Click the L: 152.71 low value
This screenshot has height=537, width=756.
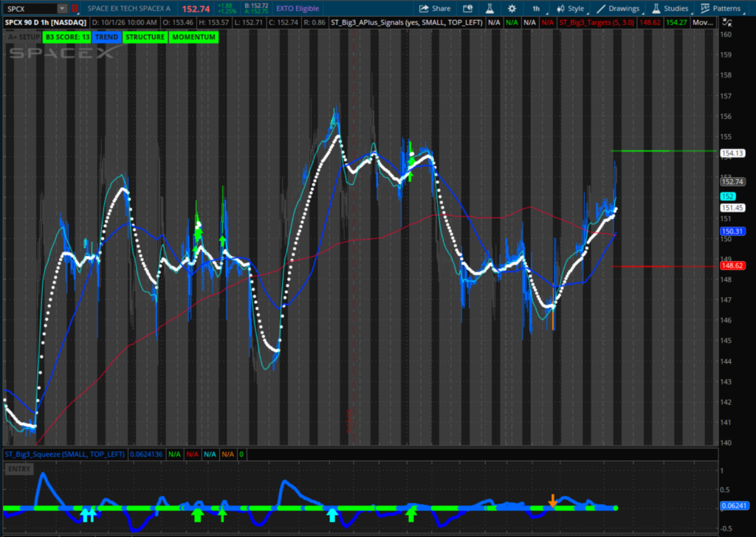[248, 22]
